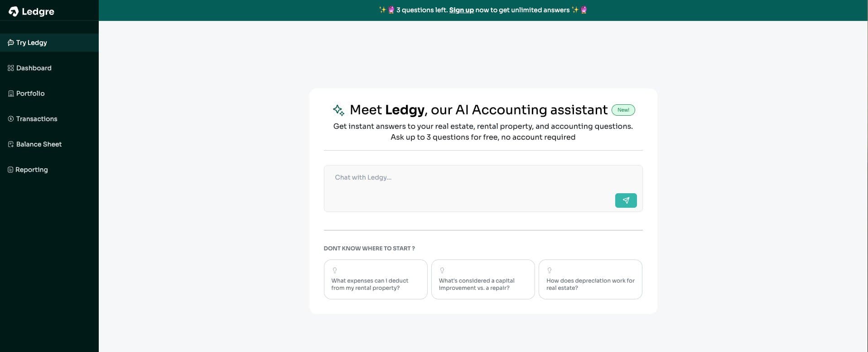Click the send message paper plane icon

click(626, 200)
